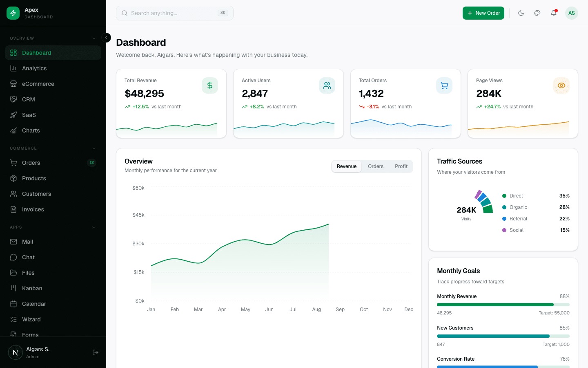Toggle dark mode with the moon icon
Image resolution: width=588 pixels, height=368 pixels.
pos(521,13)
